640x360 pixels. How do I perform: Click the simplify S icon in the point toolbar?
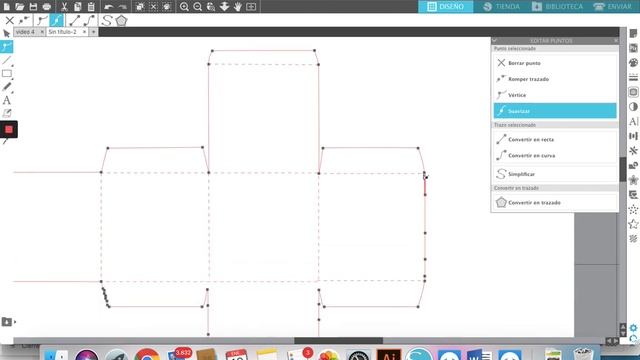click(107, 20)
